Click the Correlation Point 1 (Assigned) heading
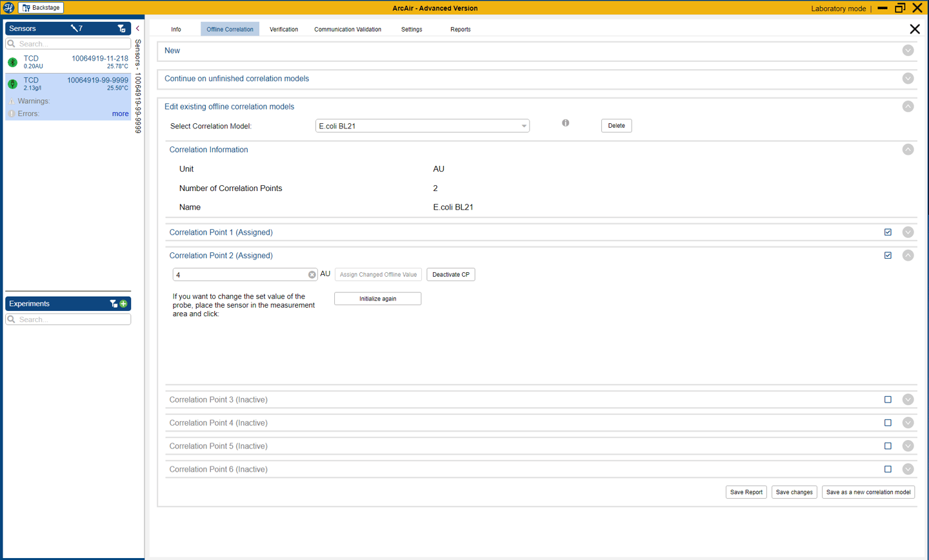Viewport: 929px width, 560px height. click(x=221, y=232)
